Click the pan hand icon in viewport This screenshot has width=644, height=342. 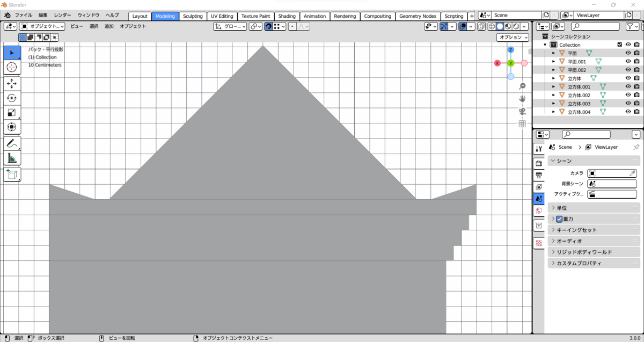click(522, 99)
